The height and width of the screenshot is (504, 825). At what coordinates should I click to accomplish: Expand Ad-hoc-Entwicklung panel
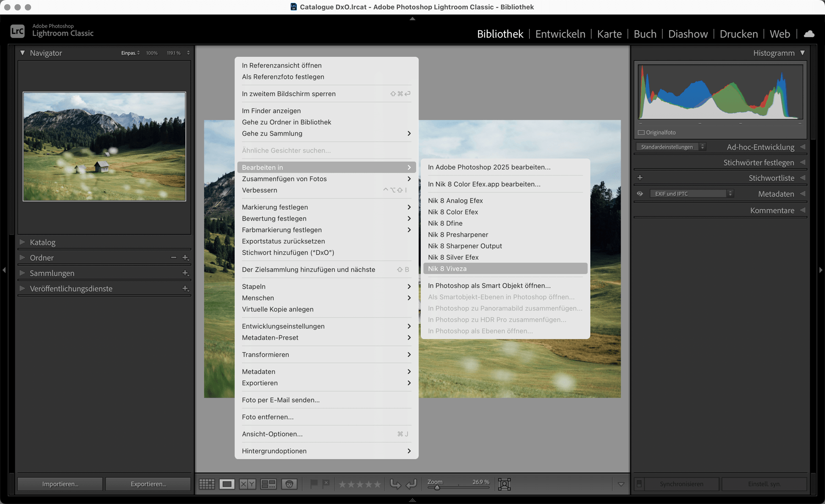(803, 147)
